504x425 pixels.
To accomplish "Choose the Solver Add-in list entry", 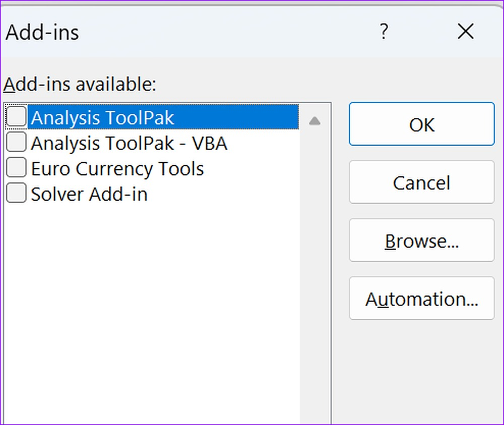I will coord(89,194).
